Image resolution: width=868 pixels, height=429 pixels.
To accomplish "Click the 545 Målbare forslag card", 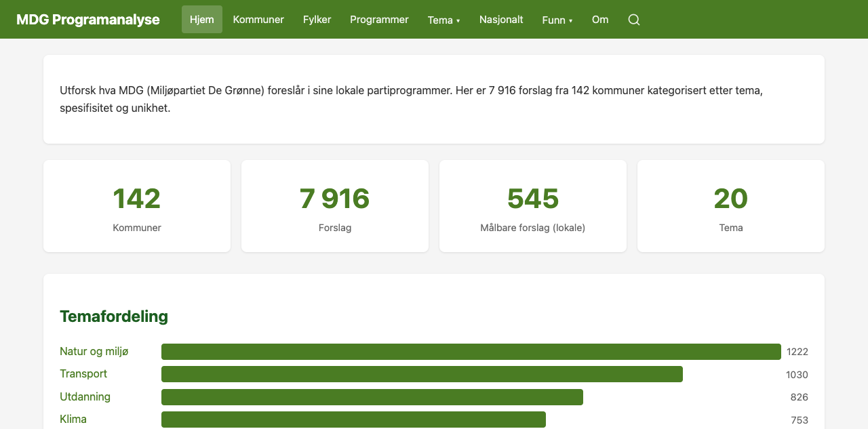I will click(x=533, y=206).
